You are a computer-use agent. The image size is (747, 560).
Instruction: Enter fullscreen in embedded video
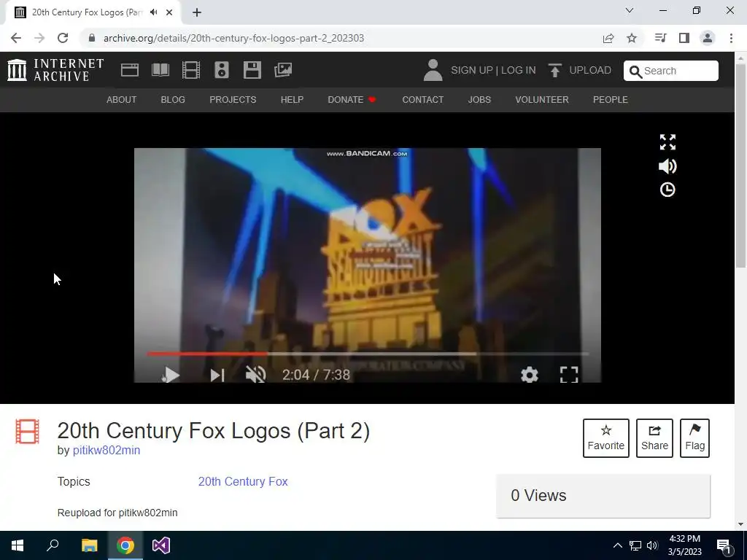(x=569, y=375)
